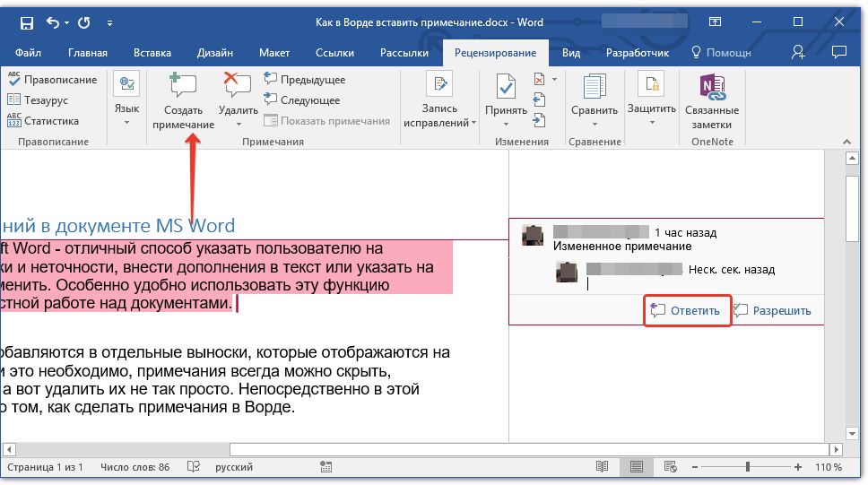
Task: Expand the Accept (Принять) dropdown arrow
Action: pos(506,124)
